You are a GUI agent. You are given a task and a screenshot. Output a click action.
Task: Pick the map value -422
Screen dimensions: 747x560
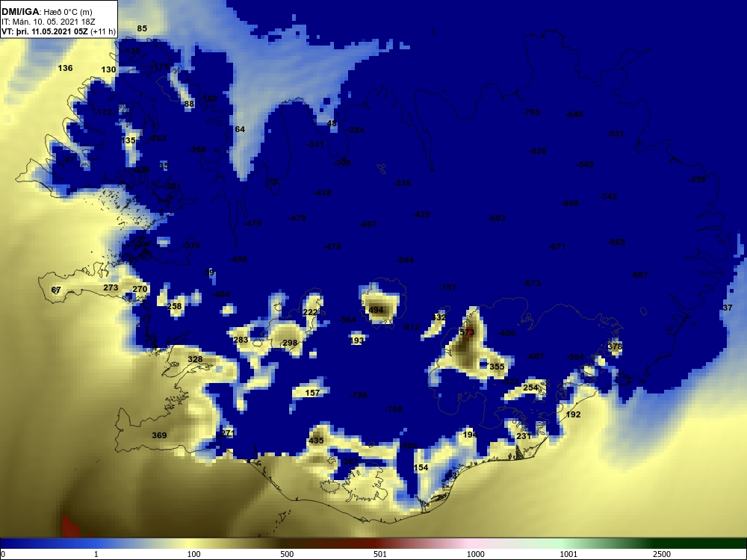421,215
